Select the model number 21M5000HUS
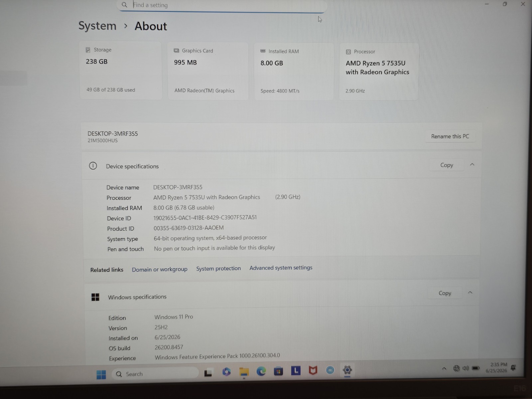The image size is (532, 399). coord(103,141)
